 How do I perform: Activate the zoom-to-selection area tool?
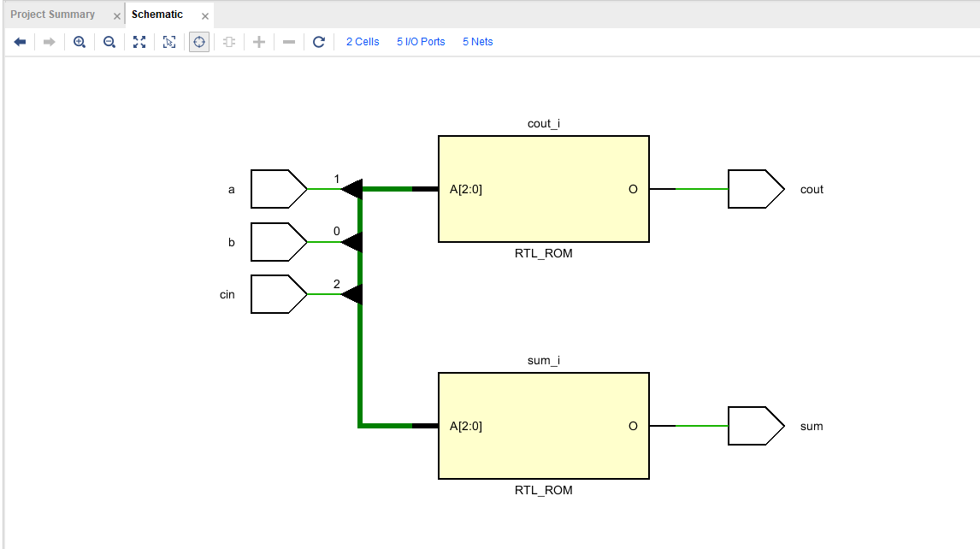tap(169, 42)
